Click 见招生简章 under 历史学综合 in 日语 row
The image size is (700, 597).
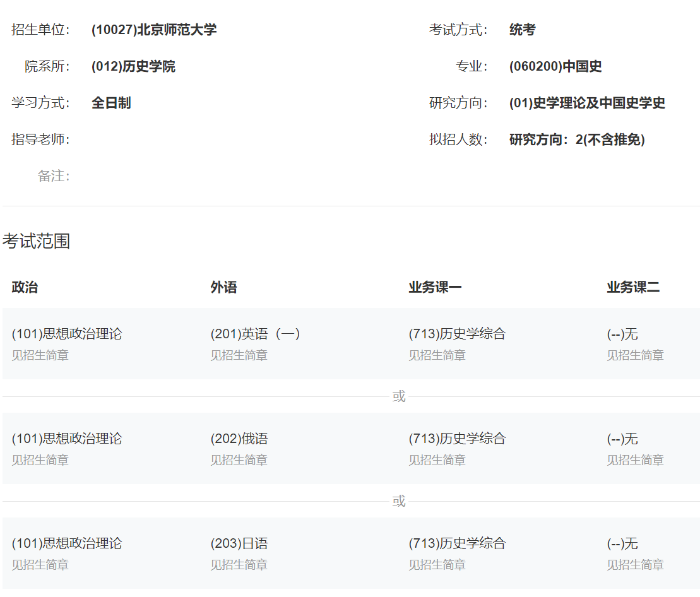coord(437,565)
